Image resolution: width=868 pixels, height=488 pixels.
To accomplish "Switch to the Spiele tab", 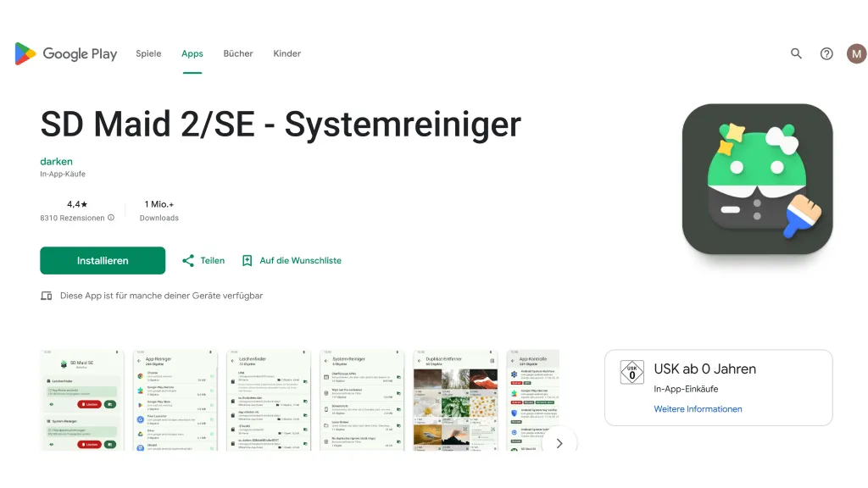I will (148, 53).
